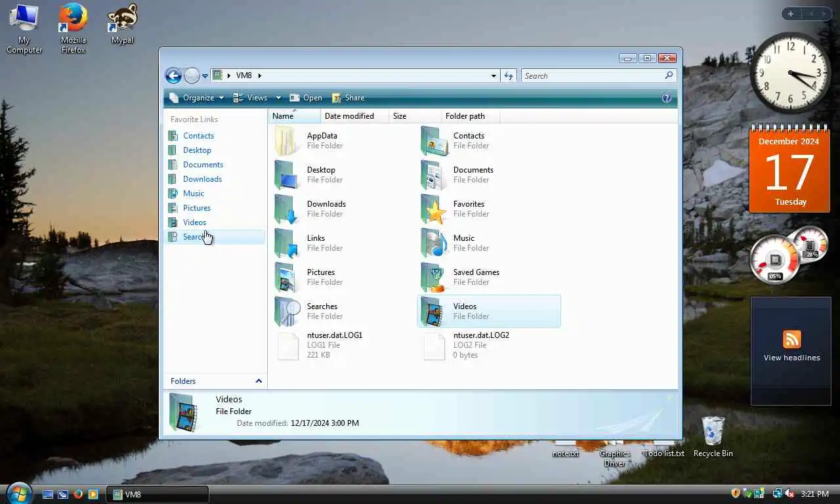The width and height of the screenshot is (840, 504).
Task: Click the Help question mark icon
Action: (667, 98)
